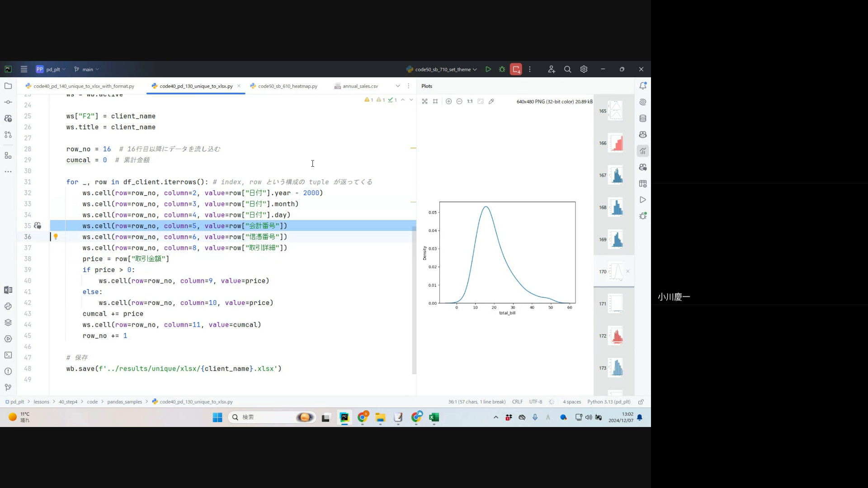Viewport: 868px width, 488px height.
Task: Click the Python 3.13 (pd_plt) interpreter
Action: click(609, 402)
